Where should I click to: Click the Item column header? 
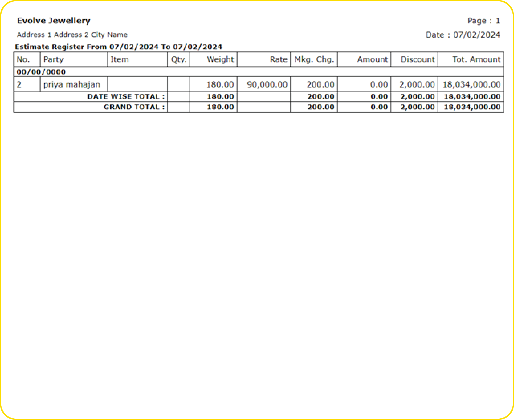[119, 59]
